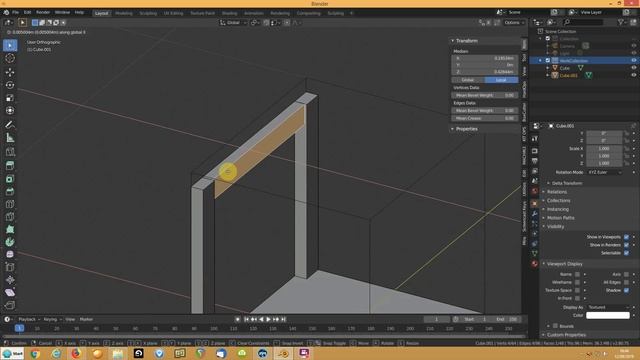Click the Windows Start button

click(x=12, y=353)
